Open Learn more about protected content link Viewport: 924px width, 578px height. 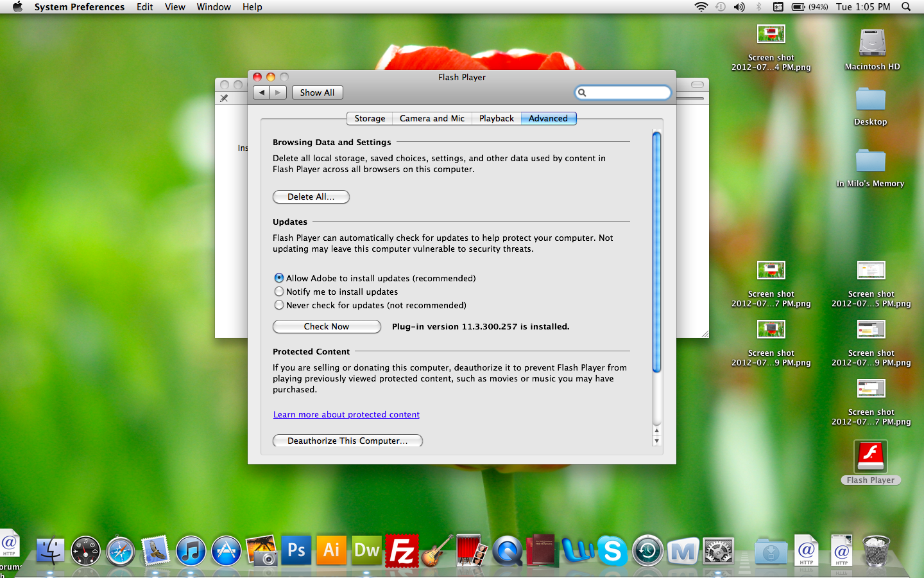point(346,414)
